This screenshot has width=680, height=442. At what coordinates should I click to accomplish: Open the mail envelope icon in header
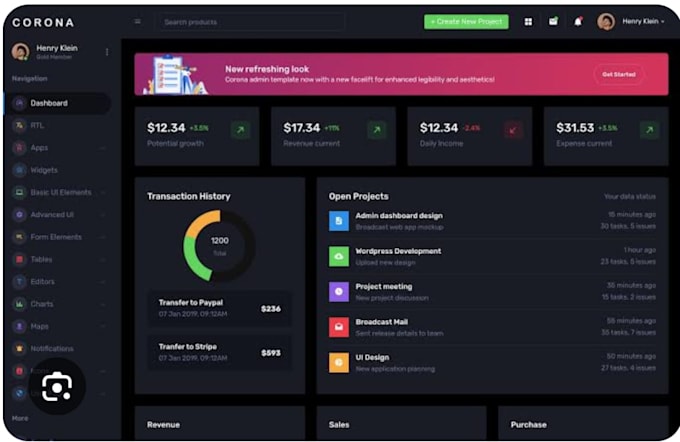[553, 21]
